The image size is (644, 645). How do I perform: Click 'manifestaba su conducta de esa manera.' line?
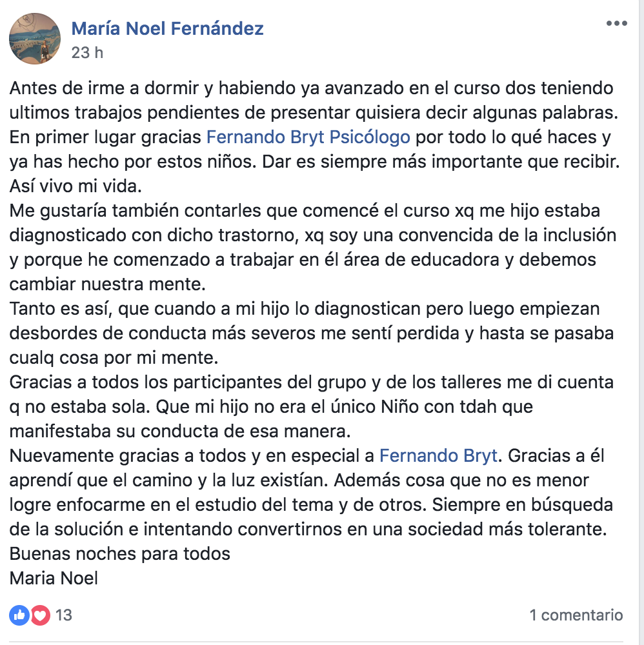180,432
